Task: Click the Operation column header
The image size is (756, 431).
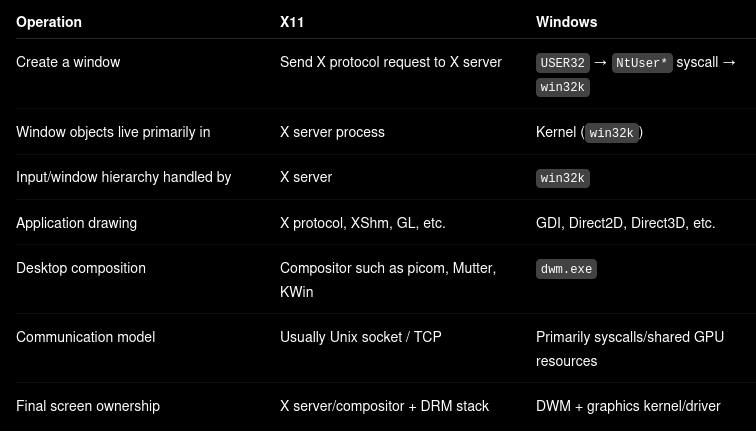Action: click(49, 22)
